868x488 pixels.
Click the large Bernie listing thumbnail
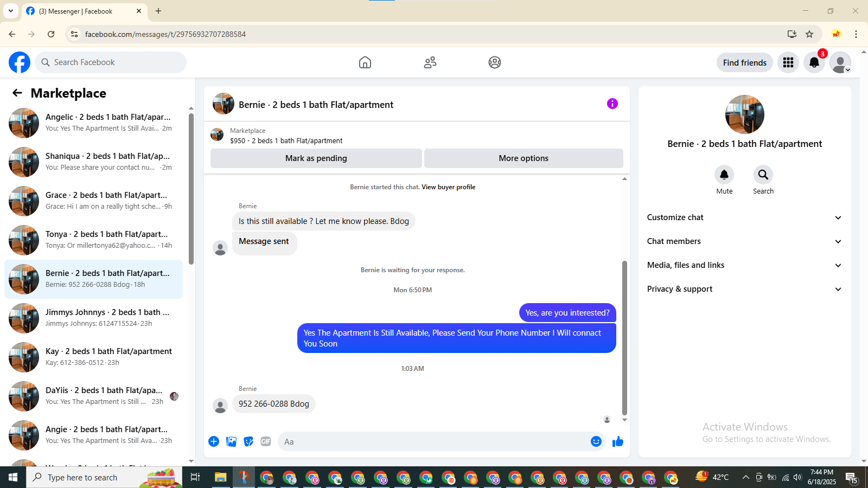(745, 114)
